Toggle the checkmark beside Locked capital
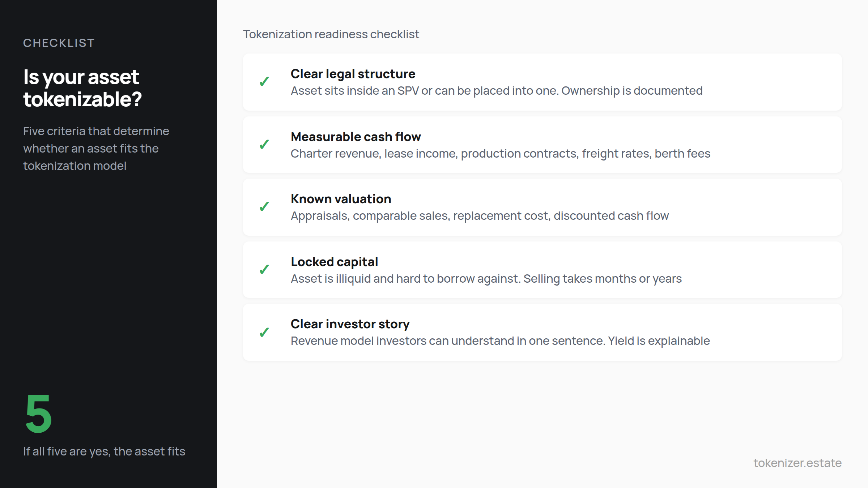 (x=264, y=269)
